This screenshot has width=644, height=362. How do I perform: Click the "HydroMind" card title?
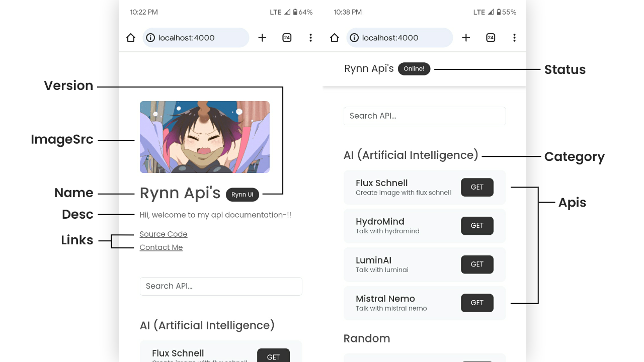pos(380,221)
